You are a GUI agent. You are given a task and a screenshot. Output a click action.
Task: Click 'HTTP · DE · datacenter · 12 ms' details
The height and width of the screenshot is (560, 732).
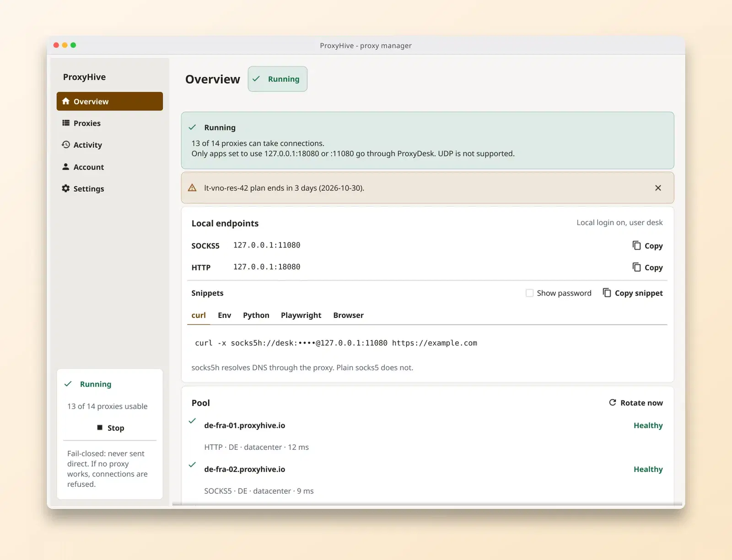256,447
